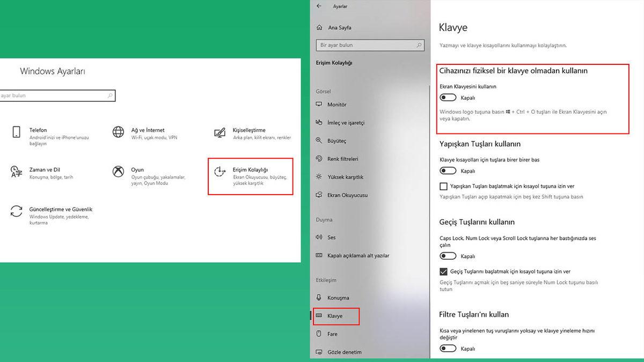
Task: Open the Klavye sidebar entry
Action: tap(335, 316)
